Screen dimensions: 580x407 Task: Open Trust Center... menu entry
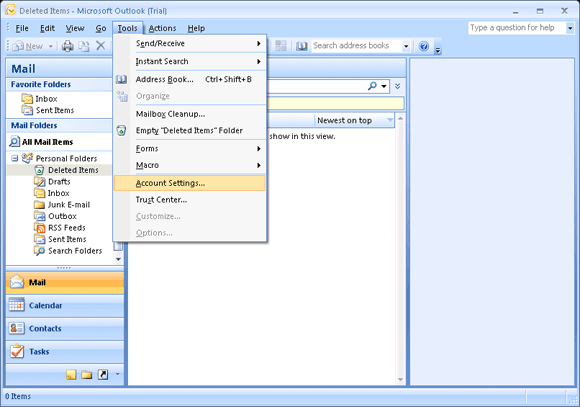click(190, 200)
